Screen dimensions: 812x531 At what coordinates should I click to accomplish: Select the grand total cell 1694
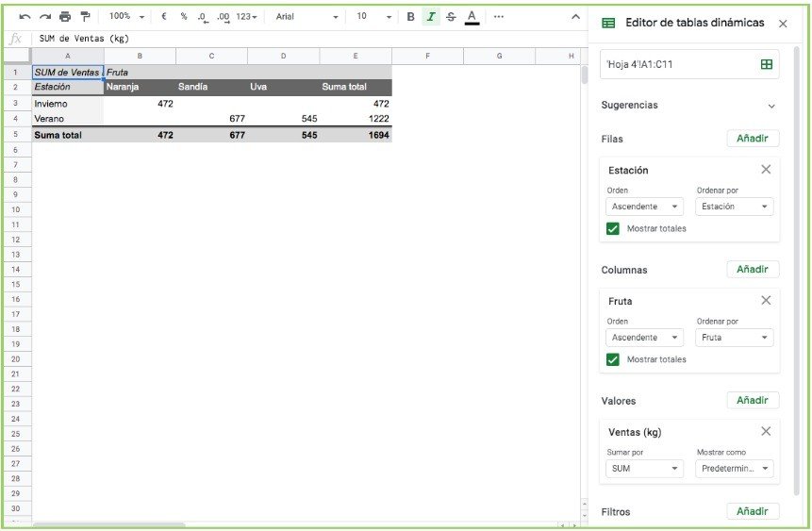point(356,135)
